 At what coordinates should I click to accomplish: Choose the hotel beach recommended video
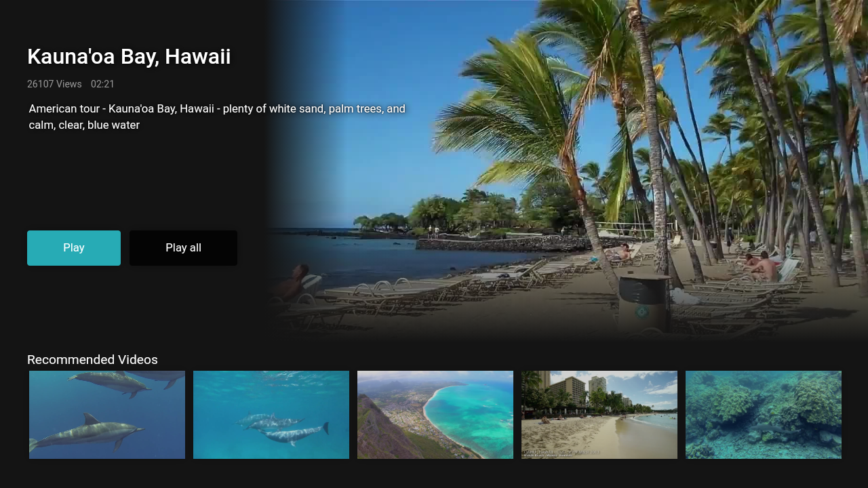[599, 415]
